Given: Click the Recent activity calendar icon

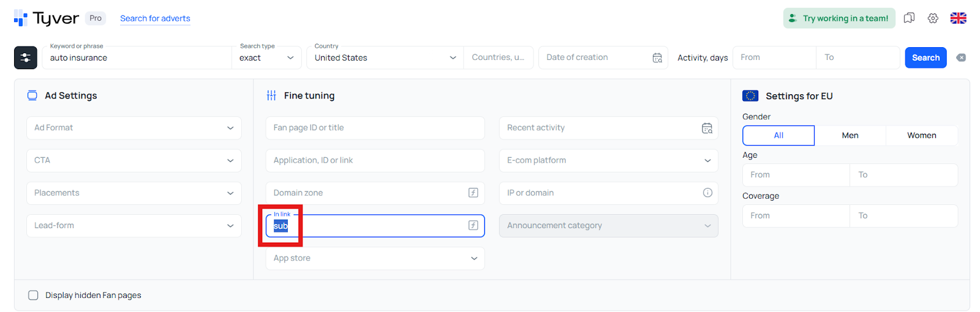Looking at the screenshot, I should (707, 128).
